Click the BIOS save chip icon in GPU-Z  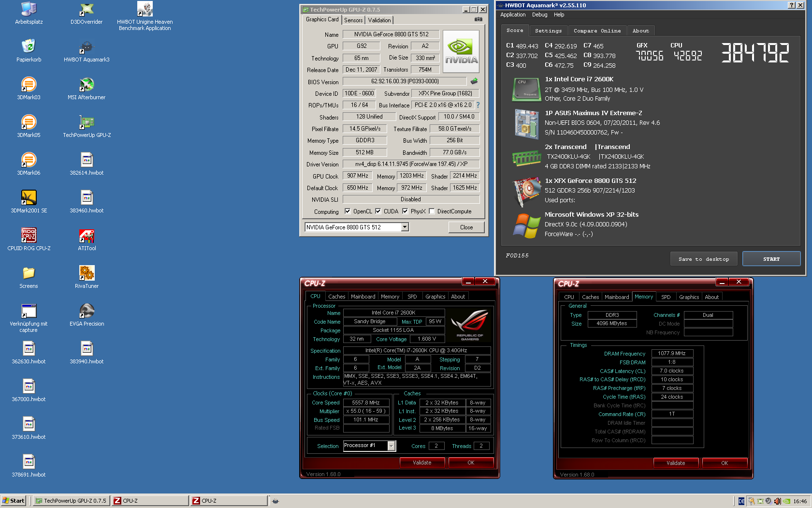click(474, 81)
